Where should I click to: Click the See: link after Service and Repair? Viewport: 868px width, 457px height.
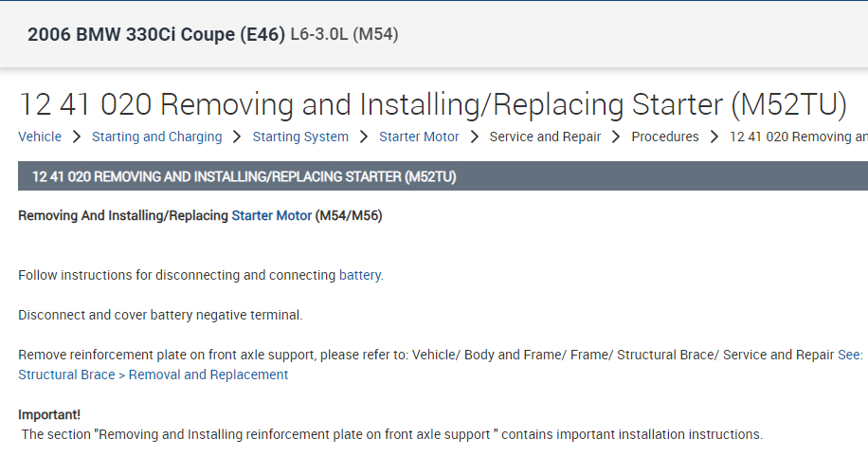coord(850,355)
